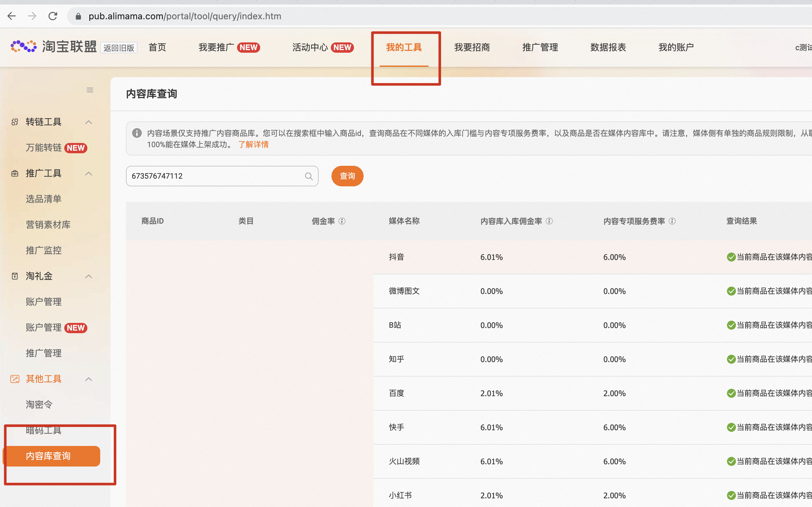
Task: Click the 淘礼金 gift icon in sidebar
Action: pyautogui.click(x=14, y=276)
